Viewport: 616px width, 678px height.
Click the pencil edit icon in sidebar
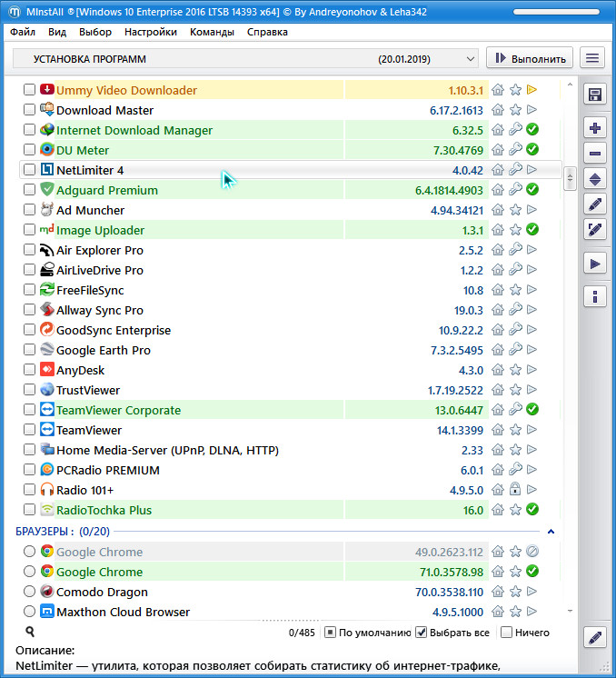(x=595, y=204)
